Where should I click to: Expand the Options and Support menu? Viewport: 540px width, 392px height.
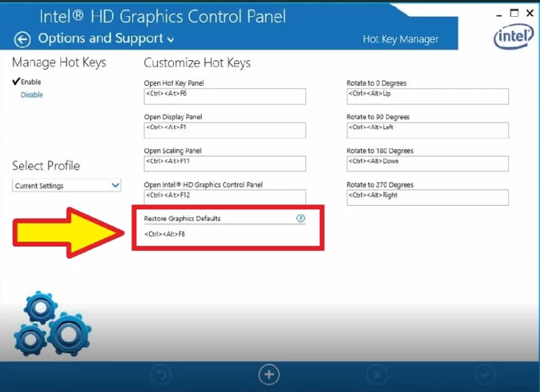(105, 39)
